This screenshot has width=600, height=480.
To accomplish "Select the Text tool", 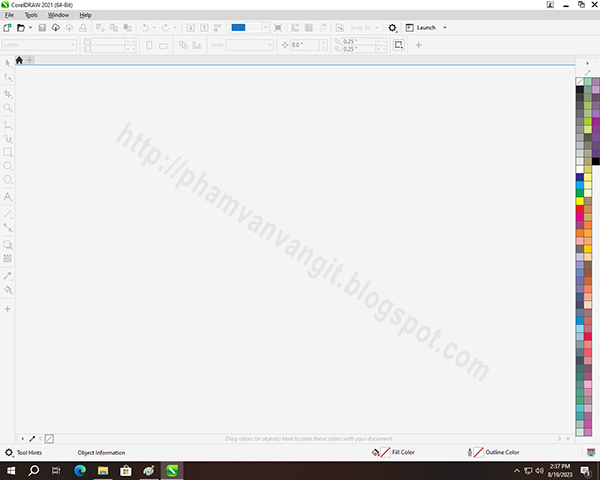I will (x=8, y=197).
